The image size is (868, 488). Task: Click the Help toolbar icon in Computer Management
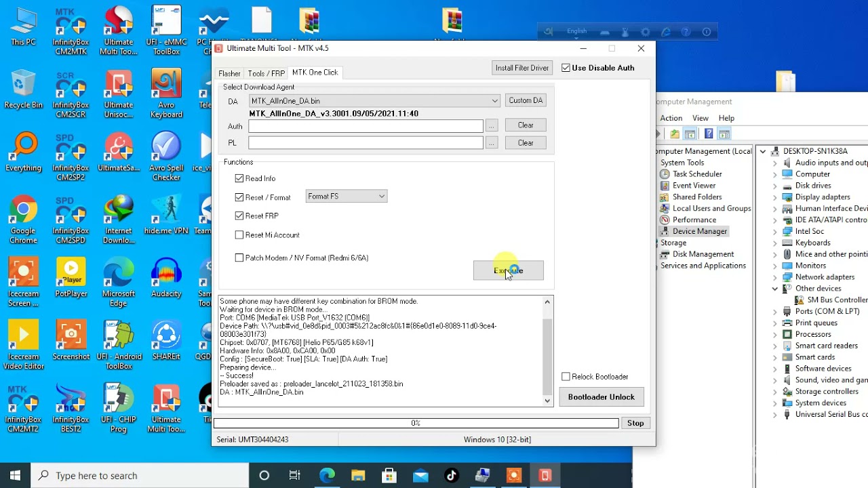[x=708, y=134]
